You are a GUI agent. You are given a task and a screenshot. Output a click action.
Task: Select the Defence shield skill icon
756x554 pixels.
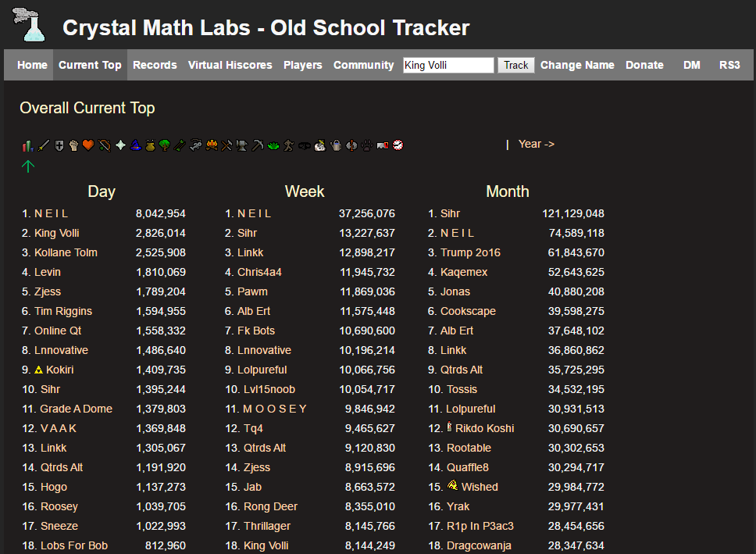(59, 145)
